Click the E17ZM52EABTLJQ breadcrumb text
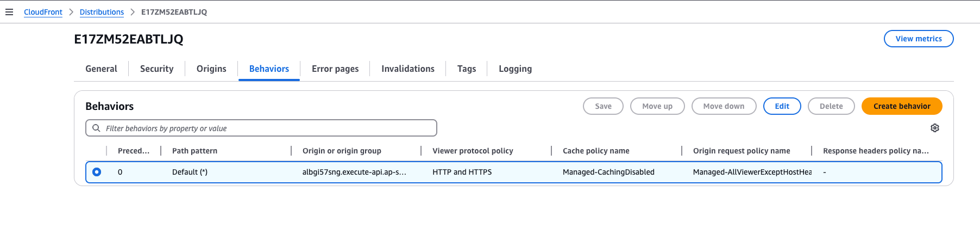Screen dimensions: 980x228 (174, 12)
